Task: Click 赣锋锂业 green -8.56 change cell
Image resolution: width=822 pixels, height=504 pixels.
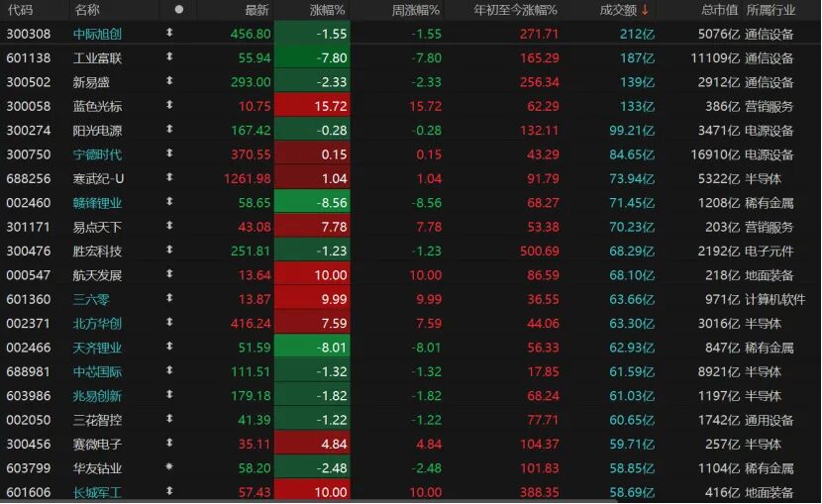Action: [311, 202]
